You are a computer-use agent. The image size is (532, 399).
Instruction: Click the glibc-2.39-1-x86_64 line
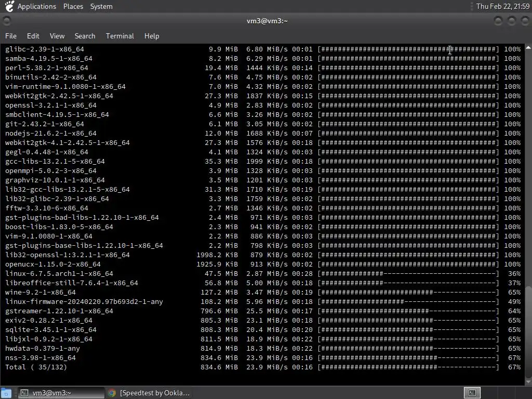pos(263,49)
